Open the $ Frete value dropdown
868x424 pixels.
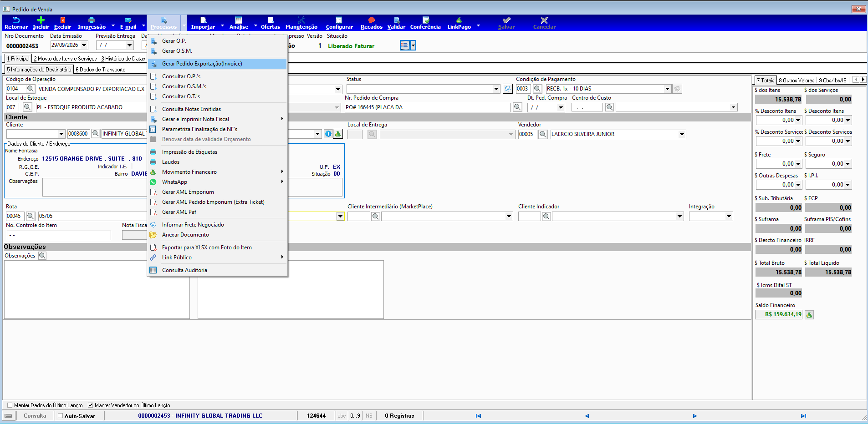pyautogui.click(x=798, y=164)
